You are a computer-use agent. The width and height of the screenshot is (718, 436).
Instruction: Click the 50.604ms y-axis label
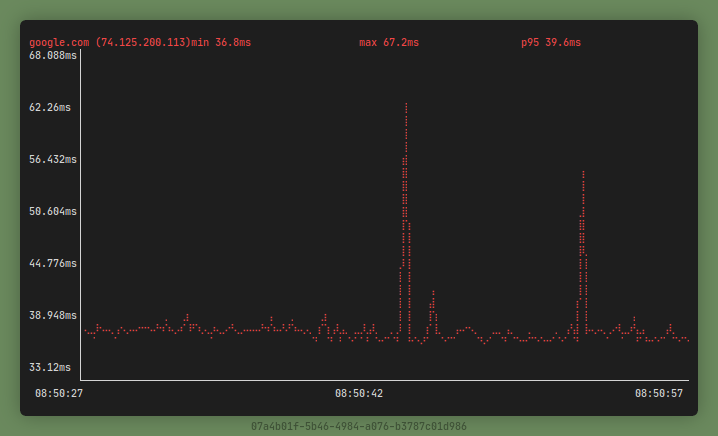(x=53, y=212)
